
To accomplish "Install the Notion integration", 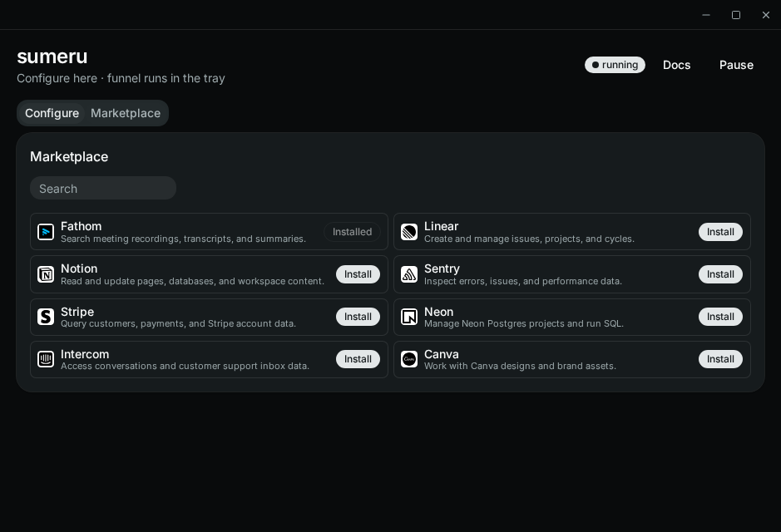I will click(358, 274).
